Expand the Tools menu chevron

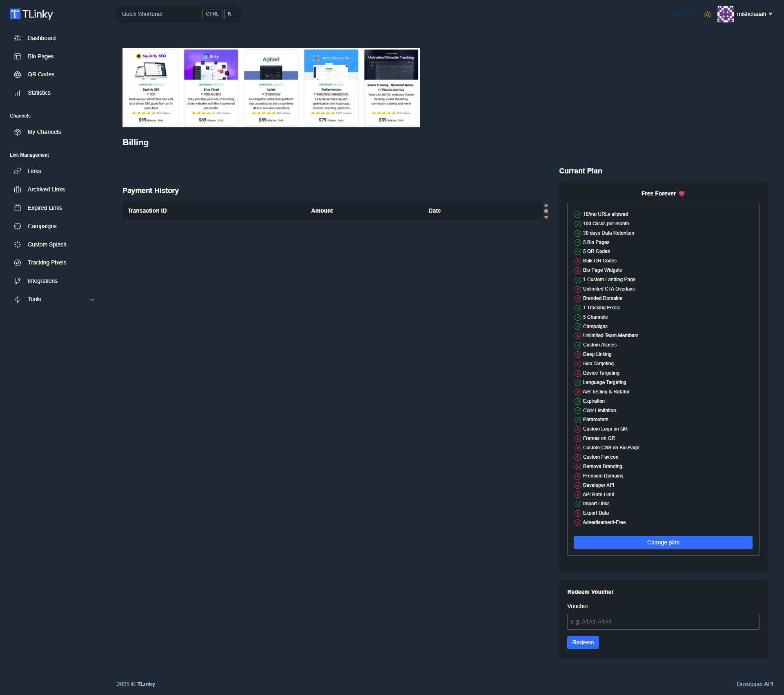pyautogui.click(x=92, y=300)
